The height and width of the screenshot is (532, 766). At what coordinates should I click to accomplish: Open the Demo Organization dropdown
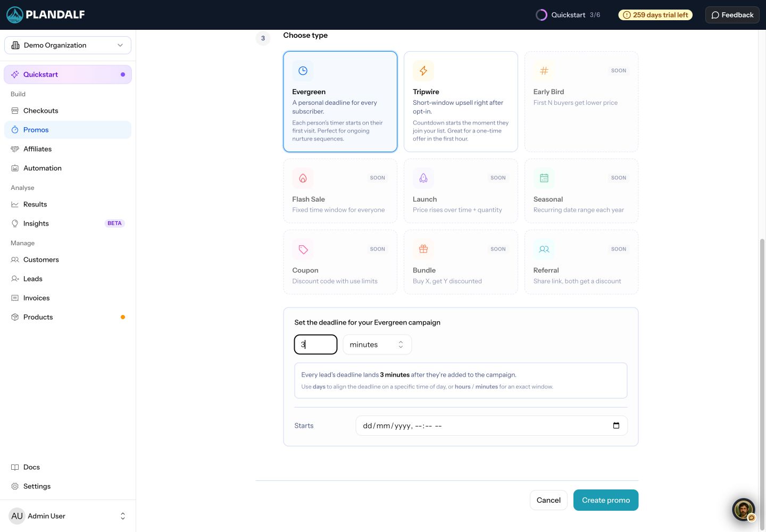coord(68,45)
